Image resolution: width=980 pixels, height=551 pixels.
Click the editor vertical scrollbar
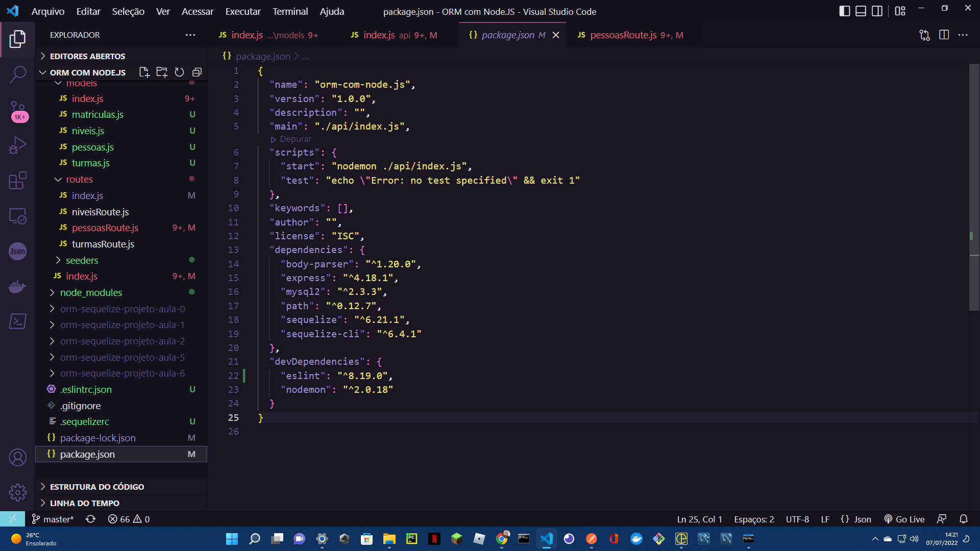point(974,187)
